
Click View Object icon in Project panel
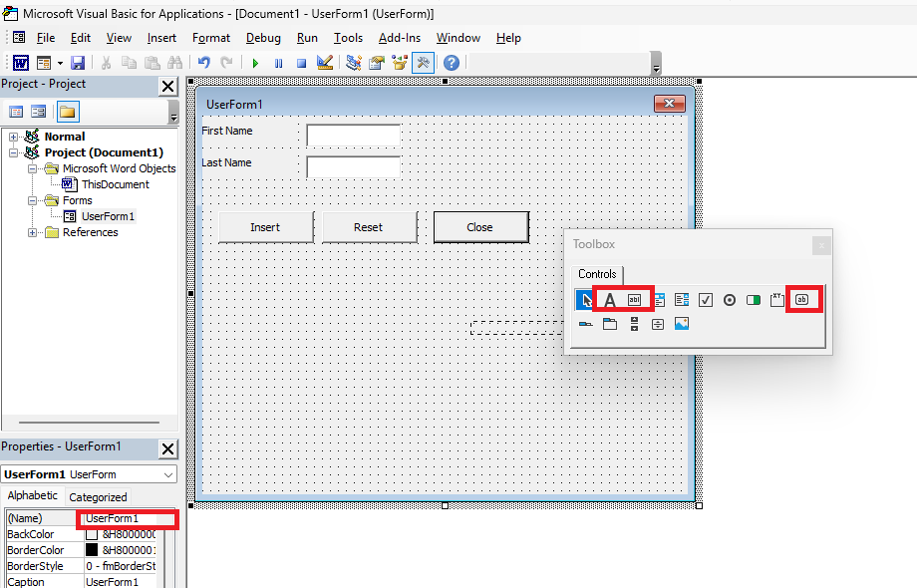point(39,111)
